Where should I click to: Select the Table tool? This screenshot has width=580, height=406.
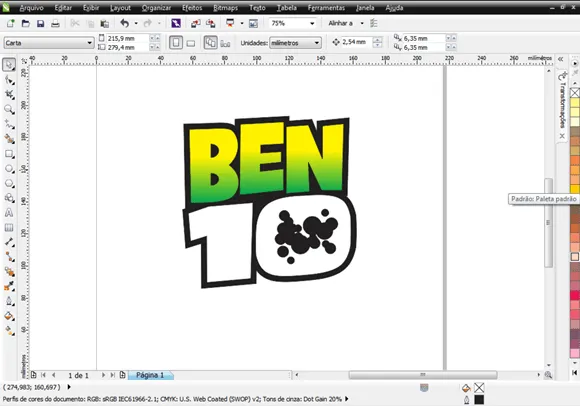9,227
